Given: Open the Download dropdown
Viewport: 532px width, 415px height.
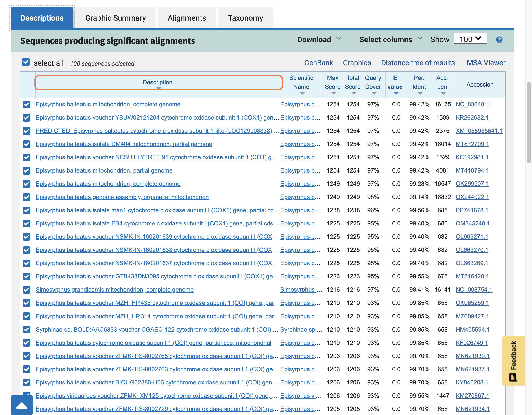Looking at the screenshot, I should coord(319,39).
